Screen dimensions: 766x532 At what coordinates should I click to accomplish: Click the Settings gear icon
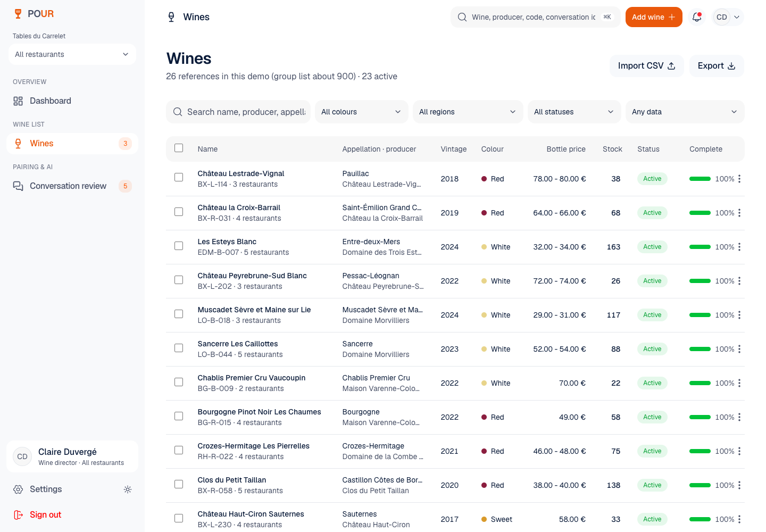pyautogui.click(x=18, y=489)
